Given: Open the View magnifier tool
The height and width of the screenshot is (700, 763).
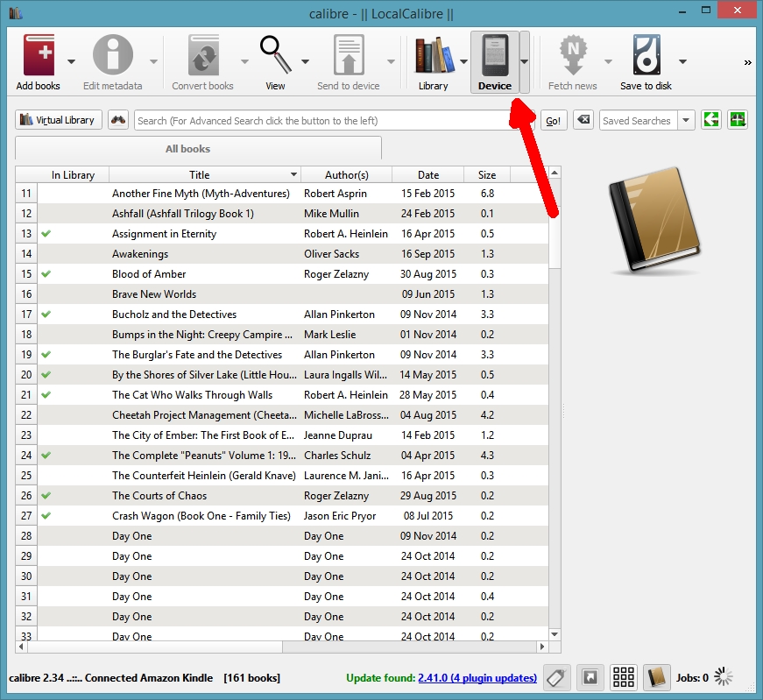Looking at the screenshot, I should (x=275, y=54).
